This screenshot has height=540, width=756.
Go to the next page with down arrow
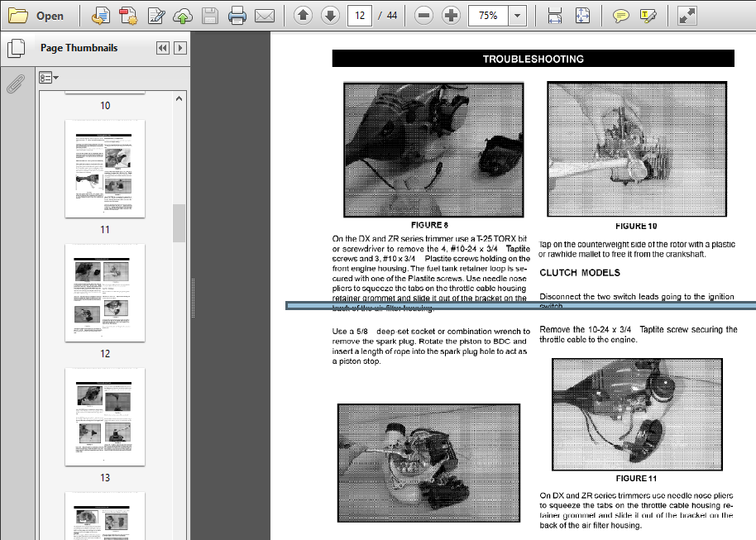330,16
